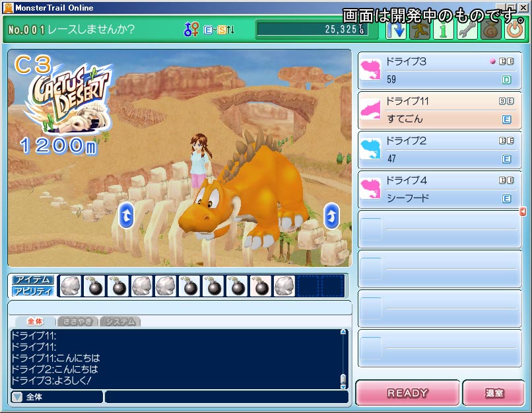Viewport: 532px width, 413px height.
Task: Click the E rank badge beside すてごん
Action: pos(506,119)
